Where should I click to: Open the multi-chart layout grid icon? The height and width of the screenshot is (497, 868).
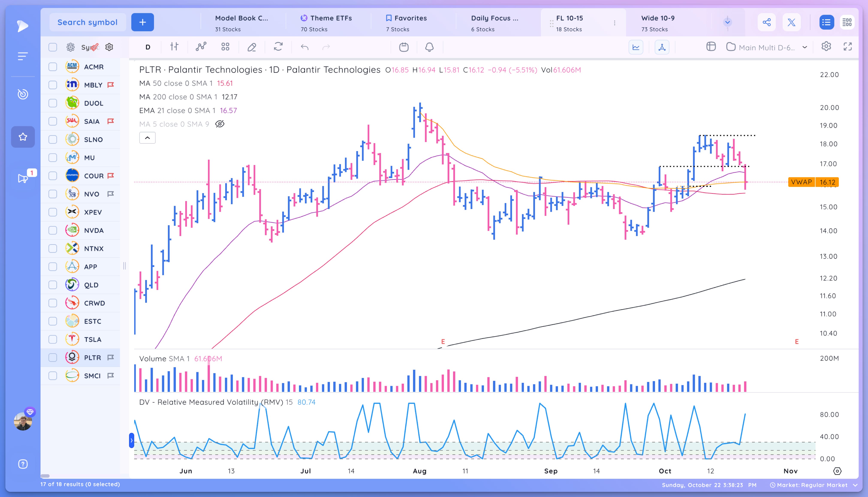pos(225,47)
